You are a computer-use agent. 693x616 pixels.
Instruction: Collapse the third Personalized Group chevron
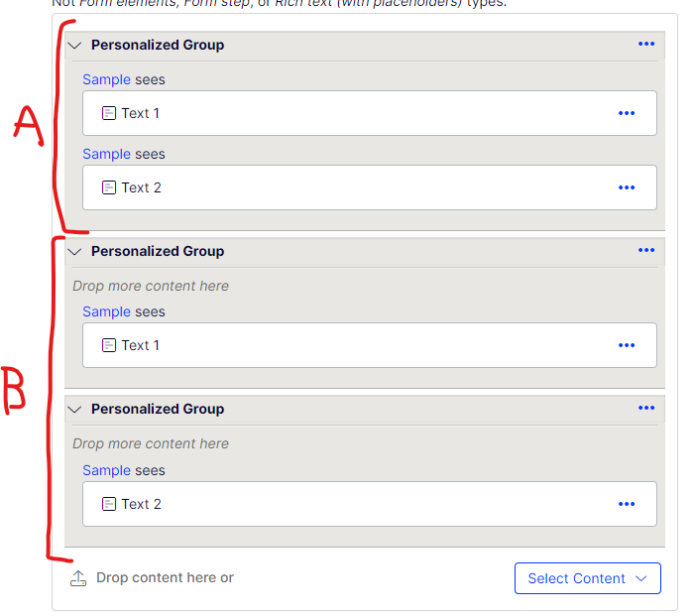coord(75,410)
